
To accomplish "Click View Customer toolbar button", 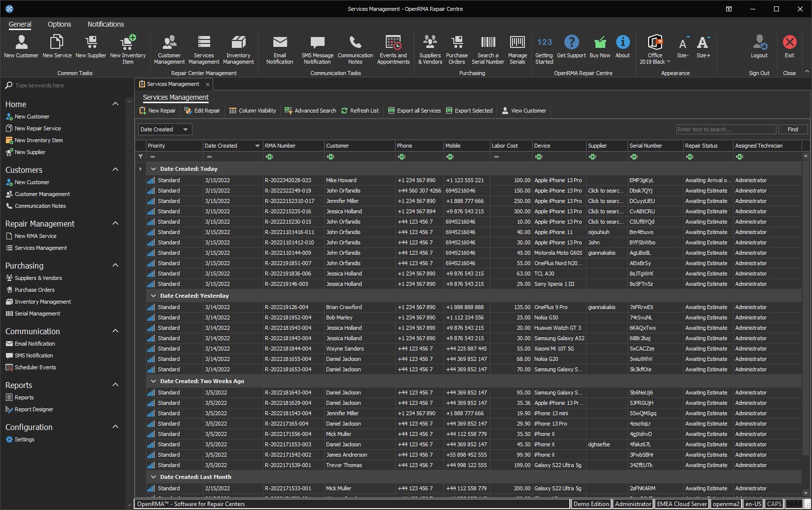I will 524,111.
